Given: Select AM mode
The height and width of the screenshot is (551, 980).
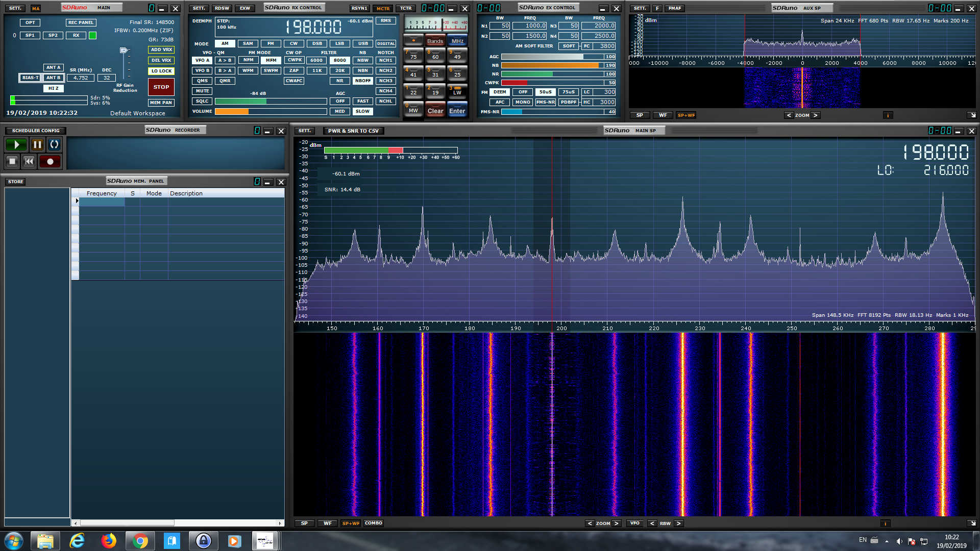Looking at the screenshot, I should pyautogui.click(x=225, y=43).
